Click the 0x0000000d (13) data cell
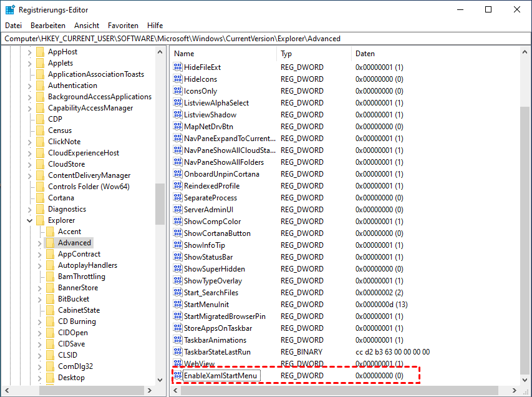Image resolution: width=532 pixels, height=397 pixels. 381,305
